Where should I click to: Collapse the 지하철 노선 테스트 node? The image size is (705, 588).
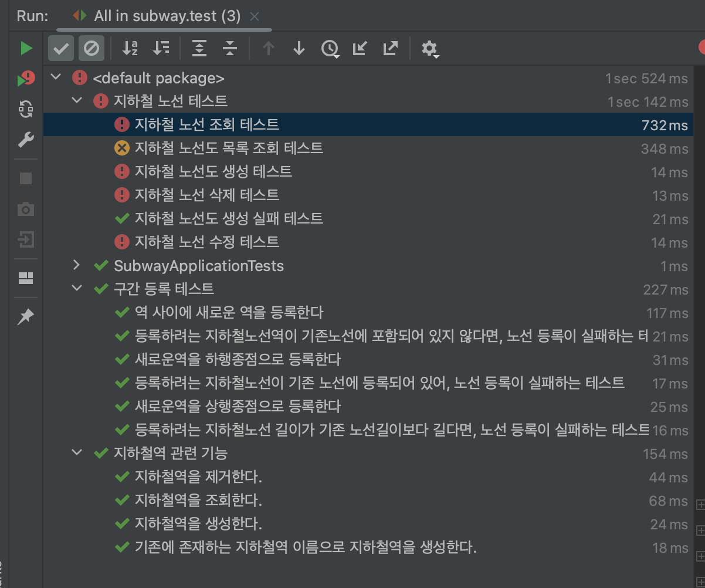click(x=77, y=100)
